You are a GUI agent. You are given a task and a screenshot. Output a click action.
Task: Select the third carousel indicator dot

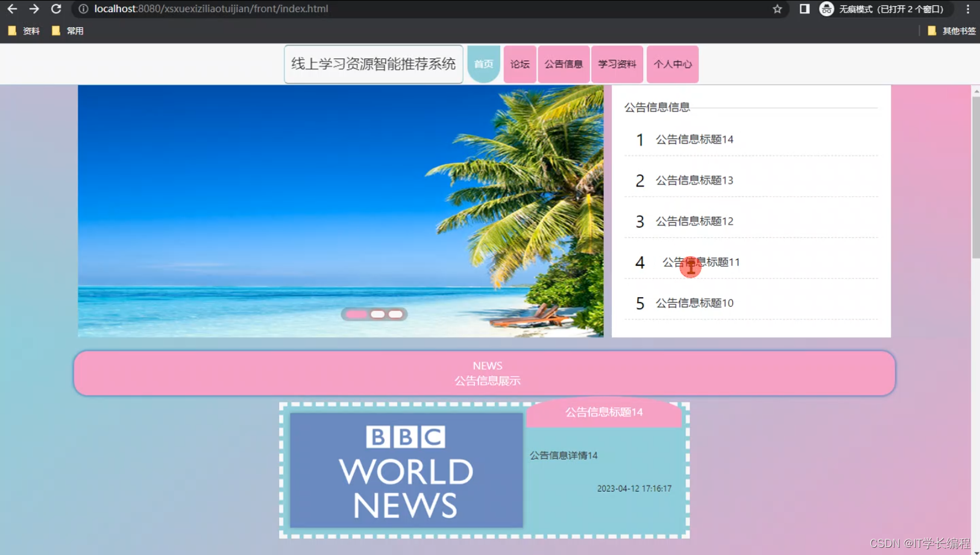(395, 314)
